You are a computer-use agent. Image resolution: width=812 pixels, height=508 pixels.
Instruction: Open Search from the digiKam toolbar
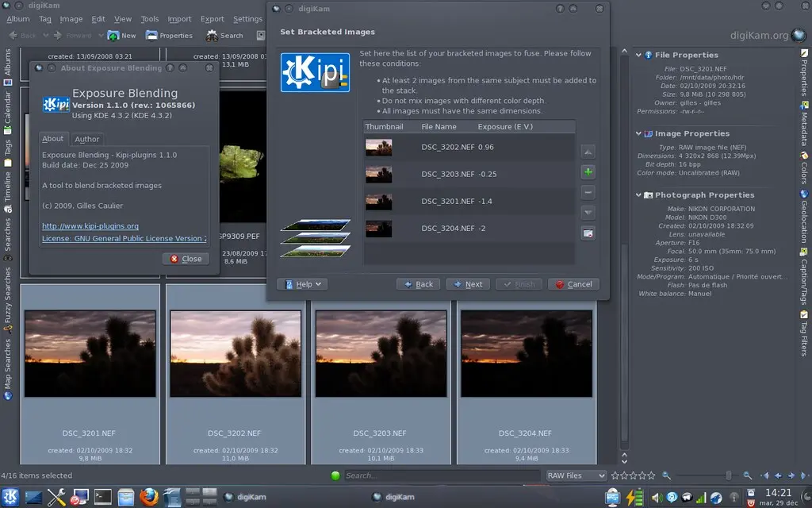(x=224, y=35)
